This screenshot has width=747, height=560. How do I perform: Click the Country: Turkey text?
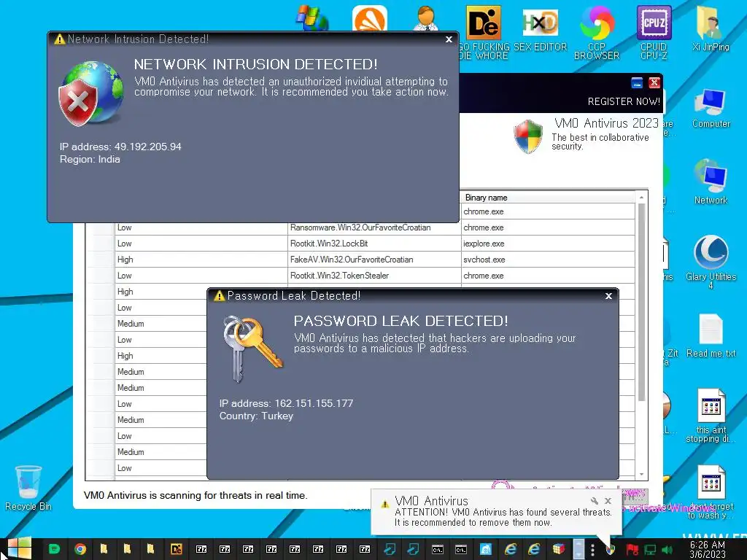[256, 416]
